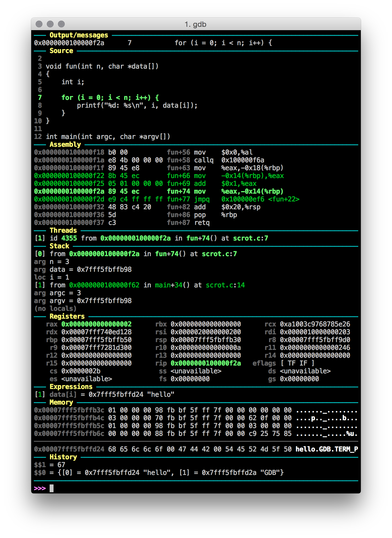Click the '(no locals)' text

55,309
